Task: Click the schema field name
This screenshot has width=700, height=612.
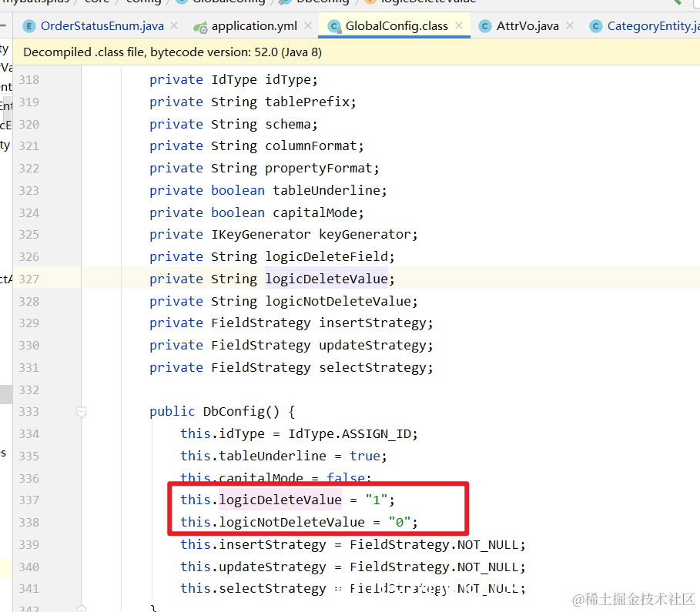Action: pyautogui.click(x=288, y=124)
